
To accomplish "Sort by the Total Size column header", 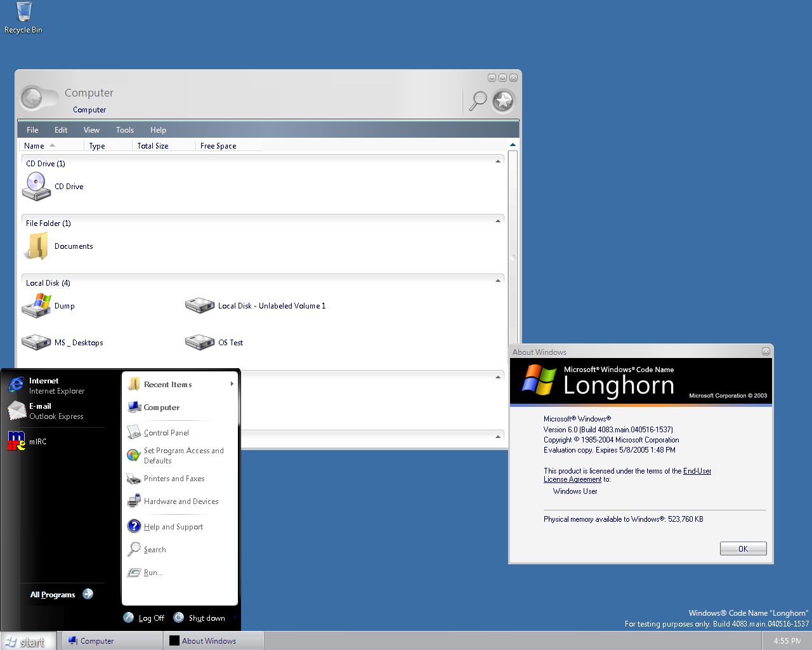I will point(164,146).
